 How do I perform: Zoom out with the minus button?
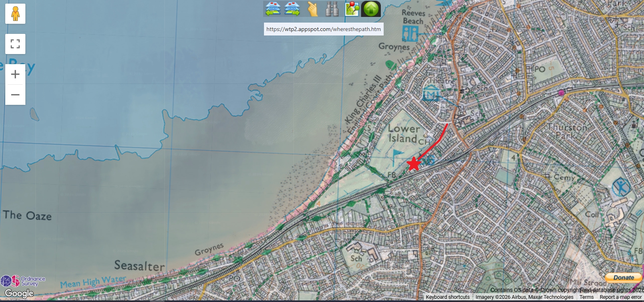[x=15, y=95]
